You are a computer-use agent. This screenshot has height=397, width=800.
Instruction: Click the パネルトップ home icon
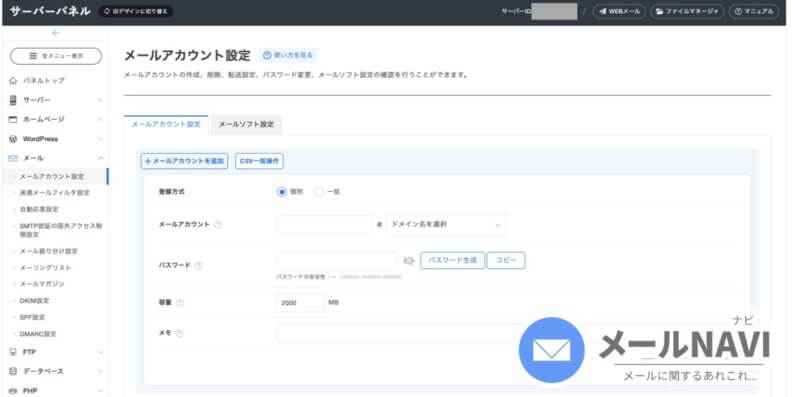[x=13, y=81]
